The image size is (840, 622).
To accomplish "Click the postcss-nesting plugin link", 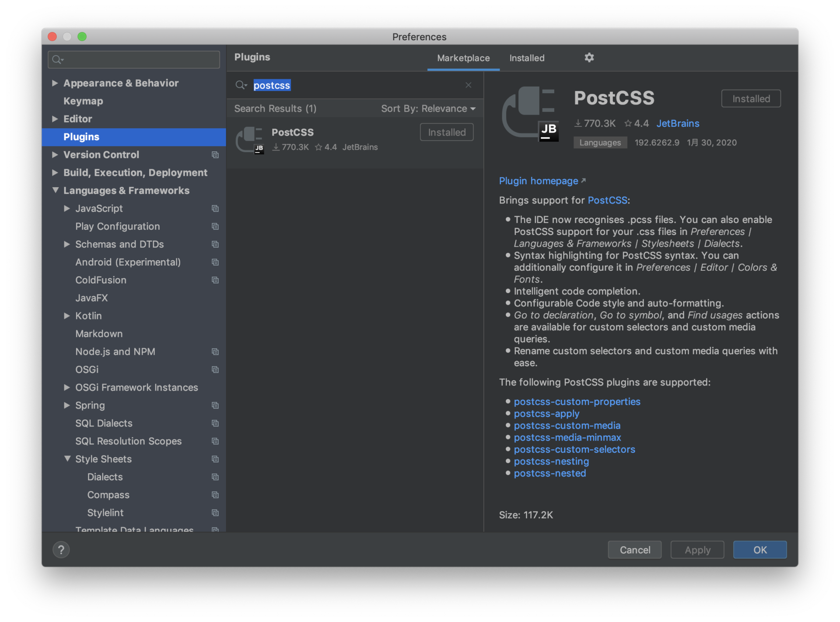I will coord(551,461).
